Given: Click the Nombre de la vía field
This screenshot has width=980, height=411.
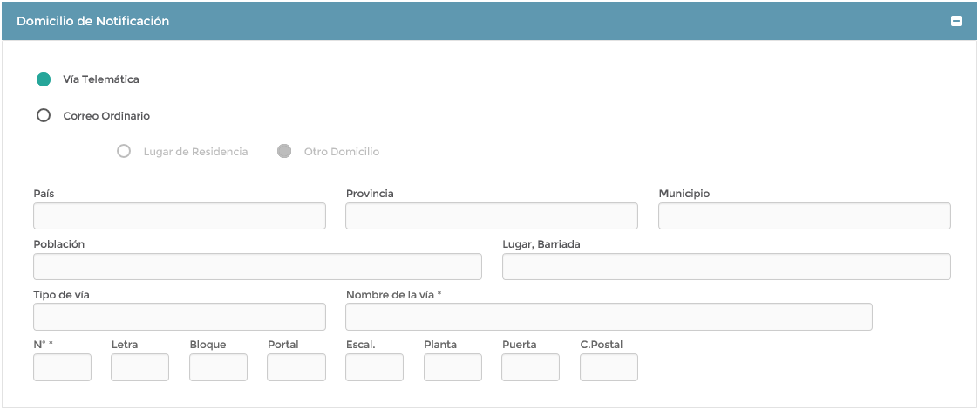Looking at the screenshot, I should pos(609,317).
